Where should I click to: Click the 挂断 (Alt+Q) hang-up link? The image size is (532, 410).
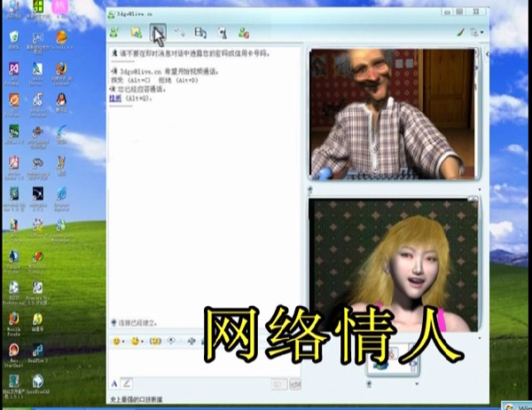coord(114,99)
